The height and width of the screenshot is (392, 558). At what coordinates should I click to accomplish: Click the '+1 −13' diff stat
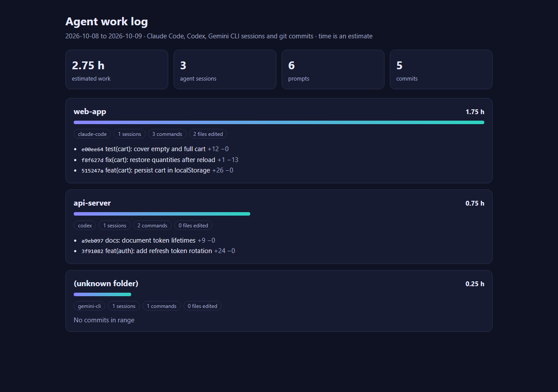[x=228, y=160]
